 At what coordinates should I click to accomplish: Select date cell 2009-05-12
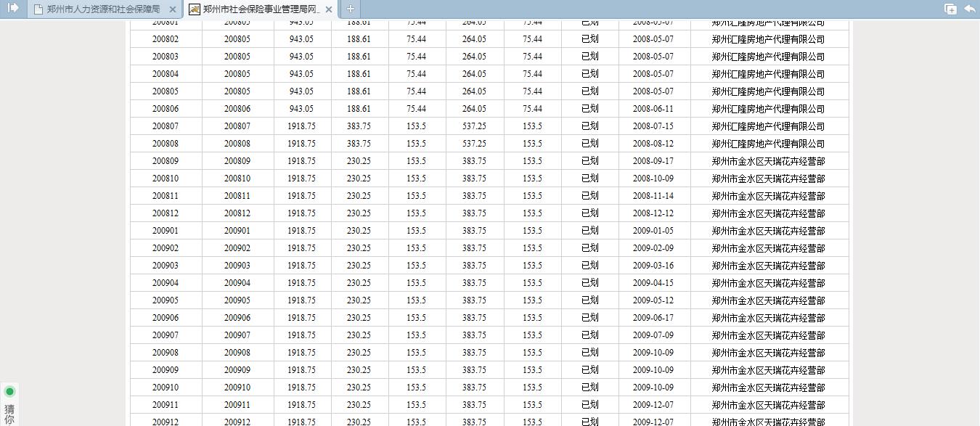tap(653, 300)
